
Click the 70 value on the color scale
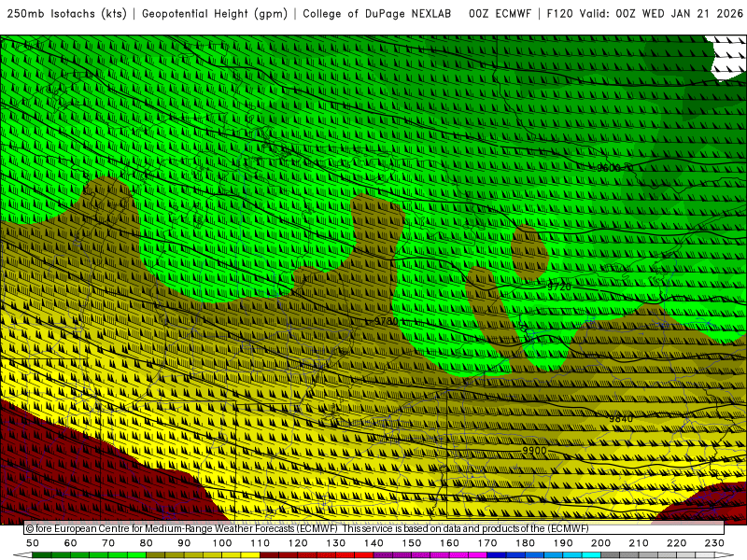tap(108, 543)
